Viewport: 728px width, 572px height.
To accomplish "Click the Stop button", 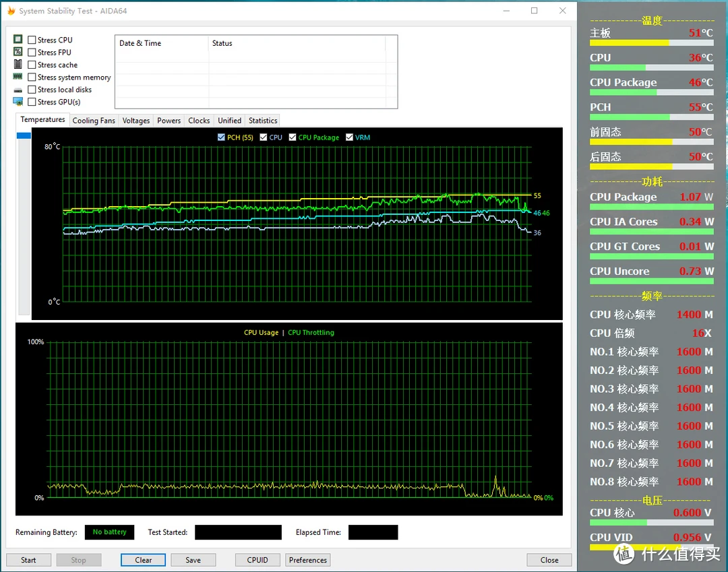I will [78, 560].
